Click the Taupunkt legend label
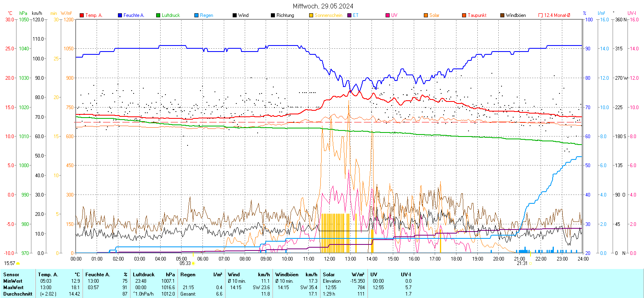Screen dimensions: 644x298 point(477,15)
